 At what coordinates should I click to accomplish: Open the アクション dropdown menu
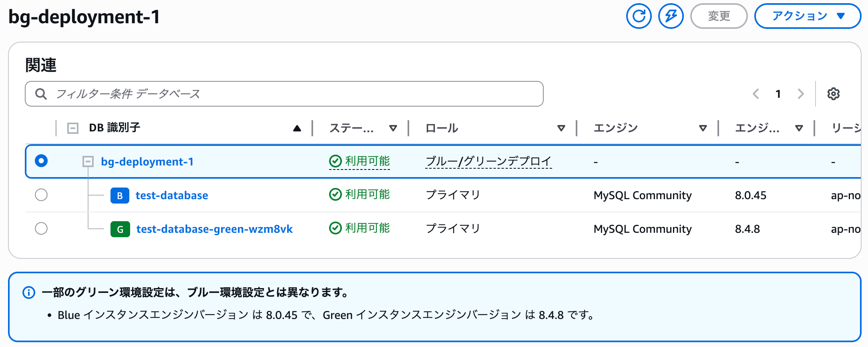[x=807, y=16]
